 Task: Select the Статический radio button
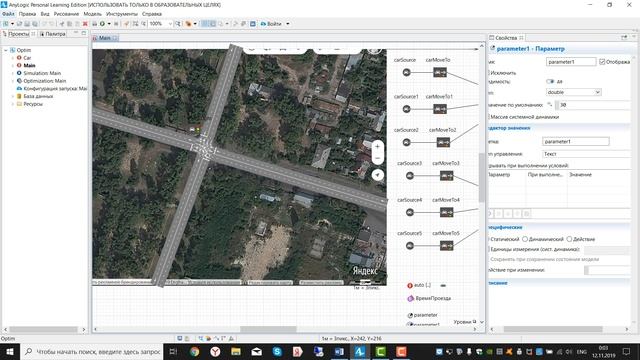click(x=488, y=239)
